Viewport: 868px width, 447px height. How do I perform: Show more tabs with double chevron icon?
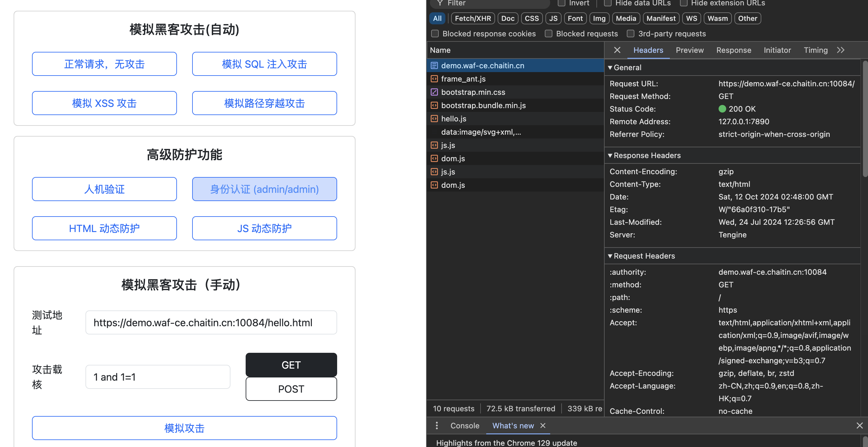coord(840,50)
